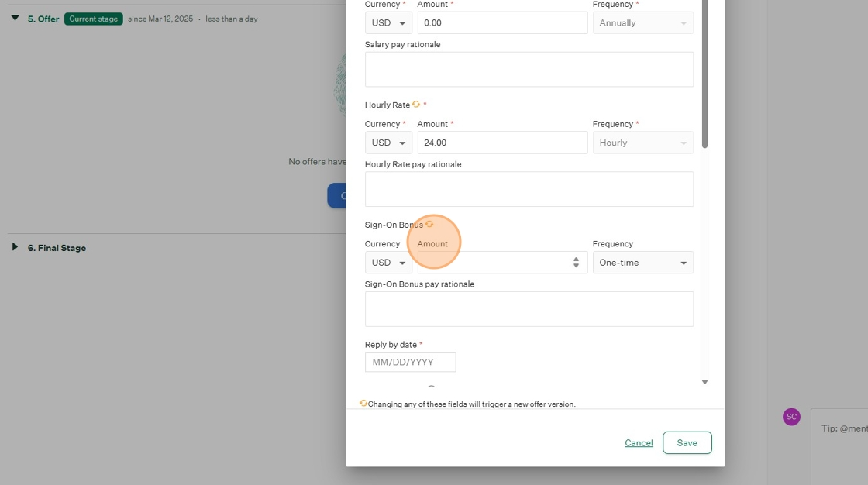Image resolution: width=868 pixels, height=485 pixels.
Task: Open the Hourly frequency dropdown
Action: click(x=642, y=143)
